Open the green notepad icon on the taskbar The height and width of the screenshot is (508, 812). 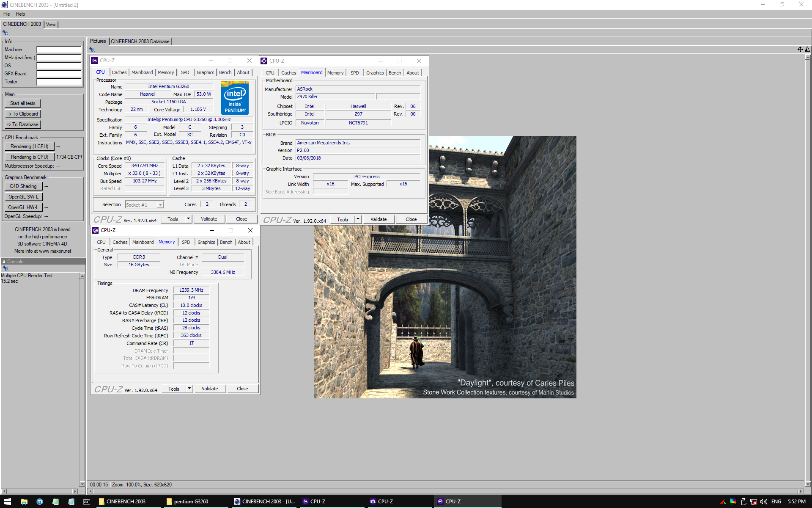point(55,502)
